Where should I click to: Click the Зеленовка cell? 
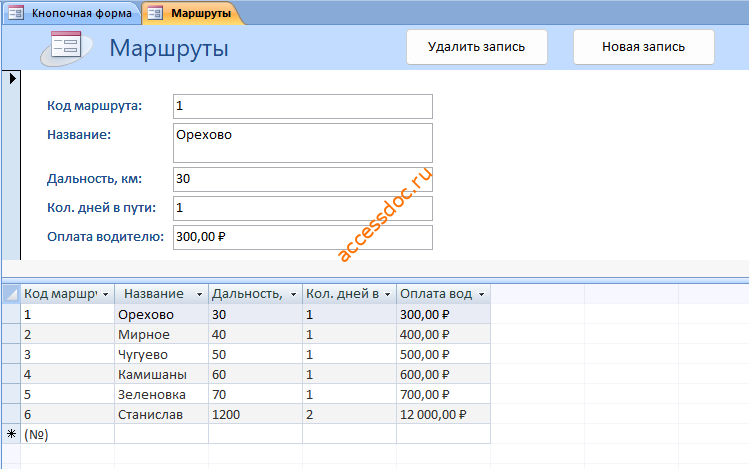[161, 394]
